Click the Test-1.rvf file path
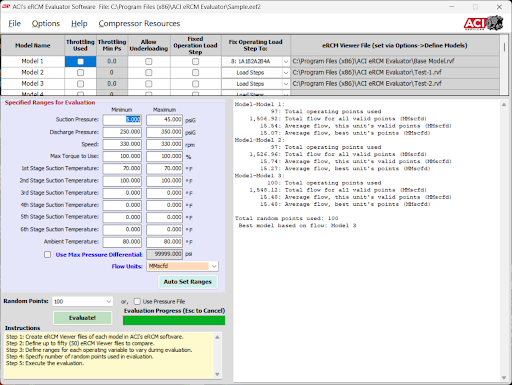This screenshot has height=385, width=512. [x=367, y=72]
